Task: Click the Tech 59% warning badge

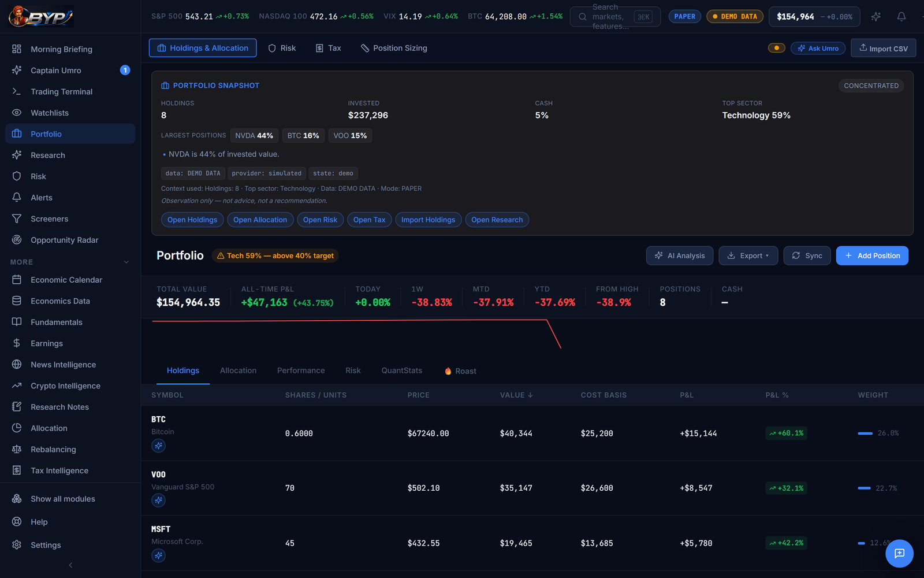Action: 275,255
